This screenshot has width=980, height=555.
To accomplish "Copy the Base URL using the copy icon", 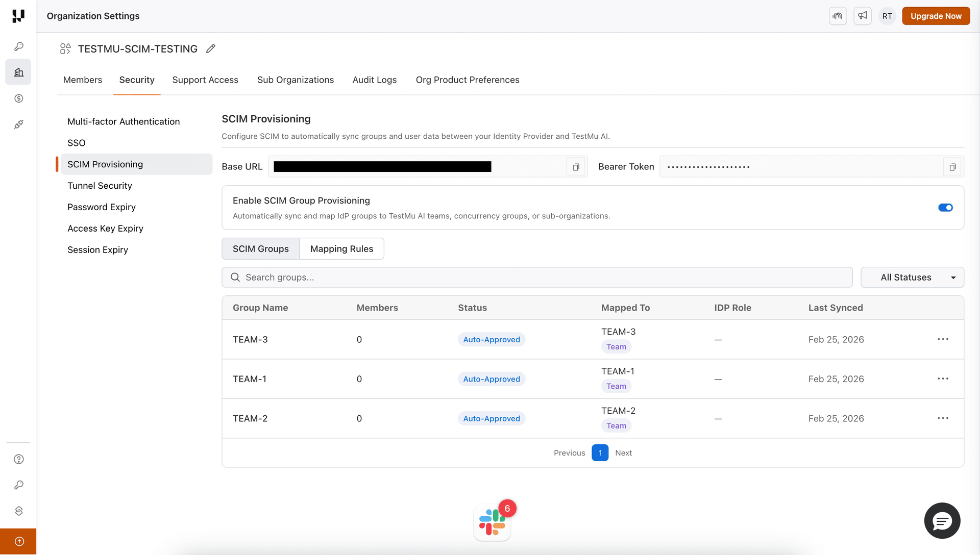I will pyautogui.click(x=576, y=167).
